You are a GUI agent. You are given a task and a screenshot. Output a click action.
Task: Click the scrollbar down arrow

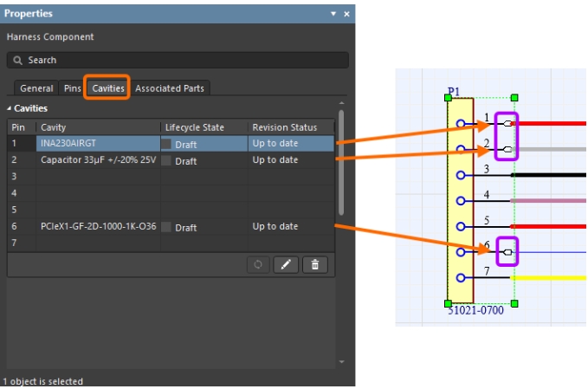341,361
